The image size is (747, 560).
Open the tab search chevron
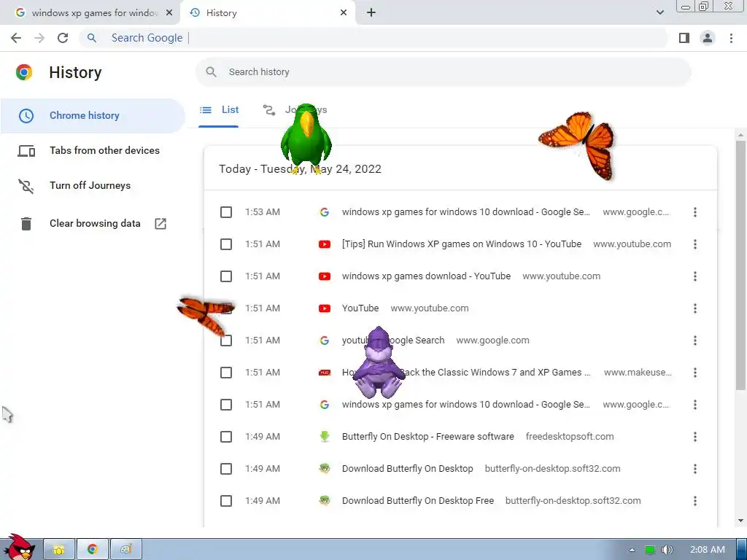(x=659, y=13)
